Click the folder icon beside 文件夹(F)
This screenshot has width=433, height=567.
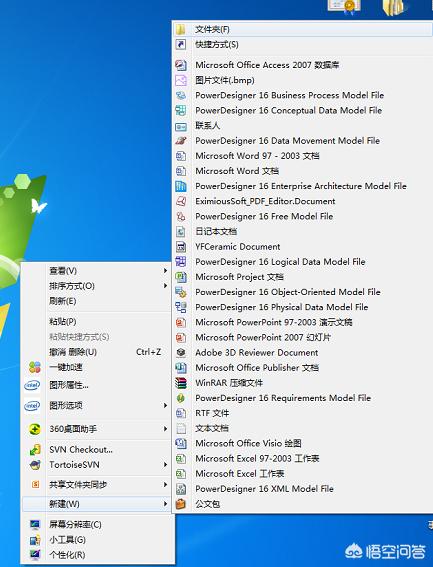181,29
